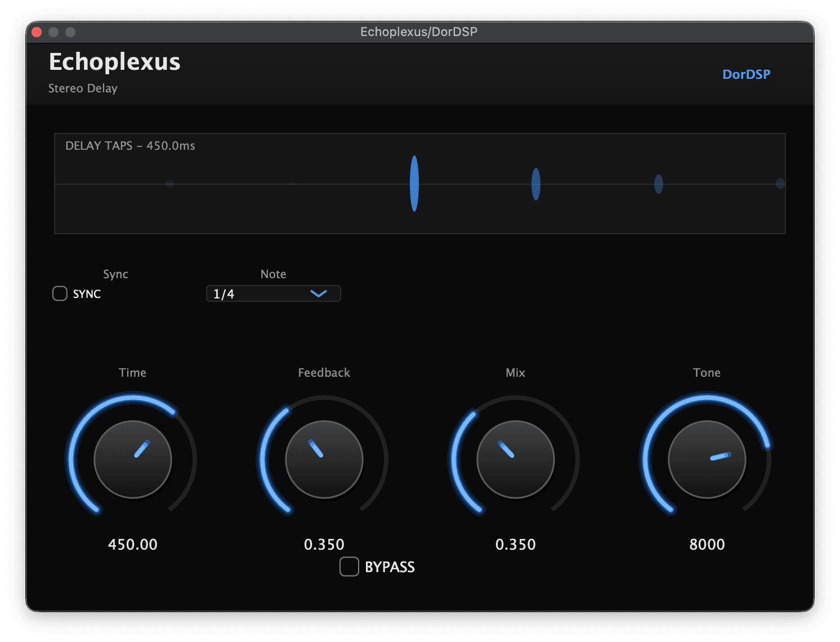The width and height of the screenshot is (840, 642).
Task: Click the Mix knob label
Action: (x=515, y=372)
